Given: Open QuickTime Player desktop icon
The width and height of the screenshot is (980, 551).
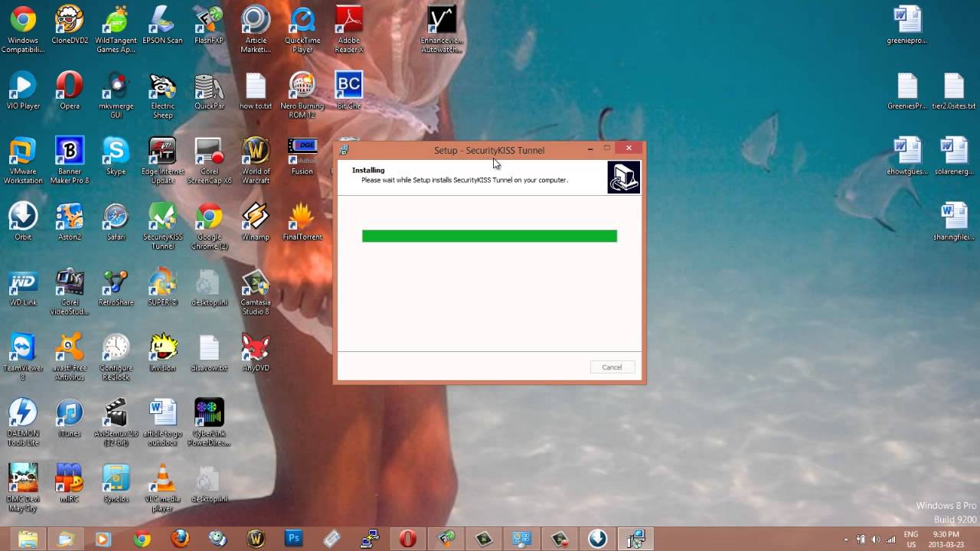Looking at the screenshot, I should [302, 29].
